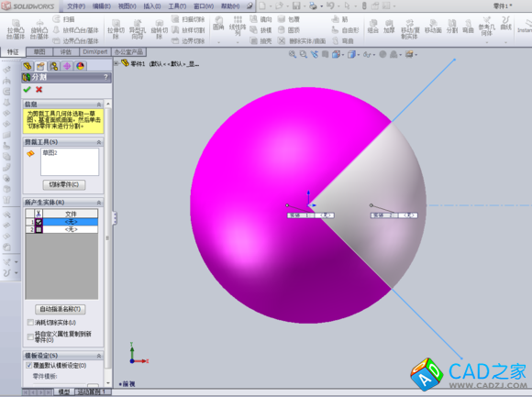Open the FeatureManager design tree tab icon
This screenshot has height=397, width=532.
tap(28, 66)
